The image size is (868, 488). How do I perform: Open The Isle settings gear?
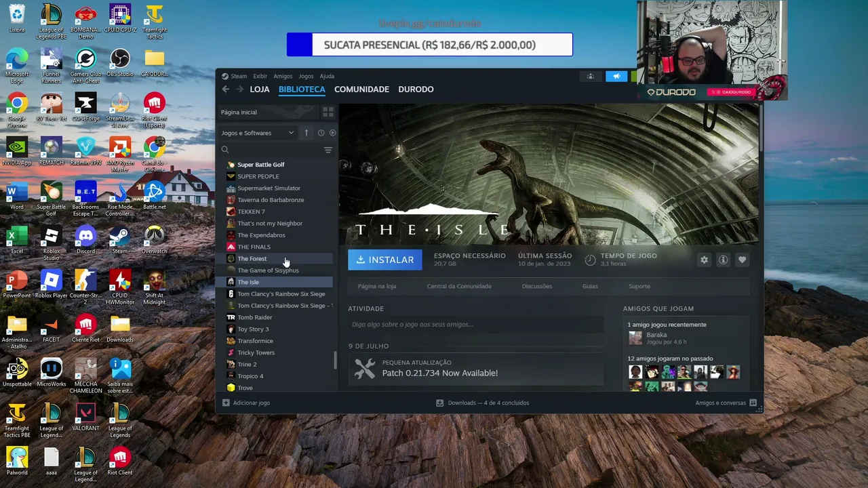click(704, 260)
